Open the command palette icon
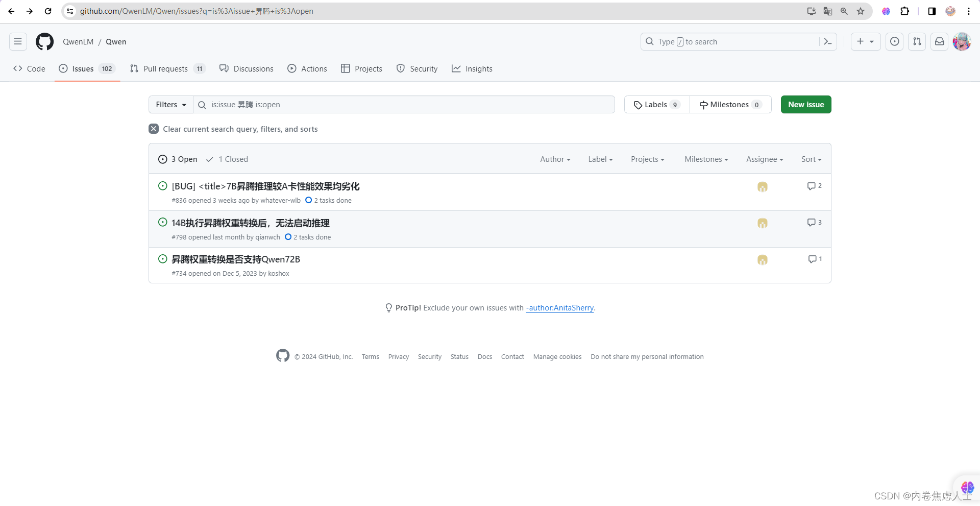The height and width of the screenshot is (506, 980). click(828, 42)
